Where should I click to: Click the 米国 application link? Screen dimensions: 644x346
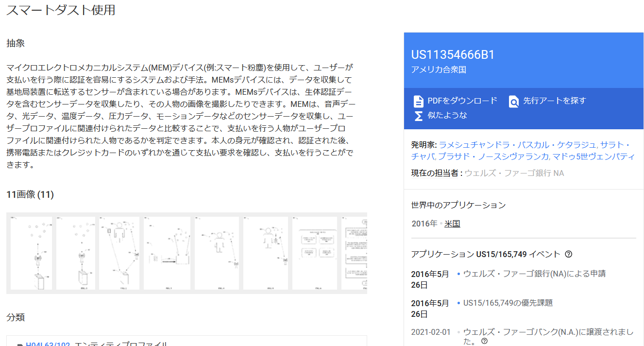(452, 224)
